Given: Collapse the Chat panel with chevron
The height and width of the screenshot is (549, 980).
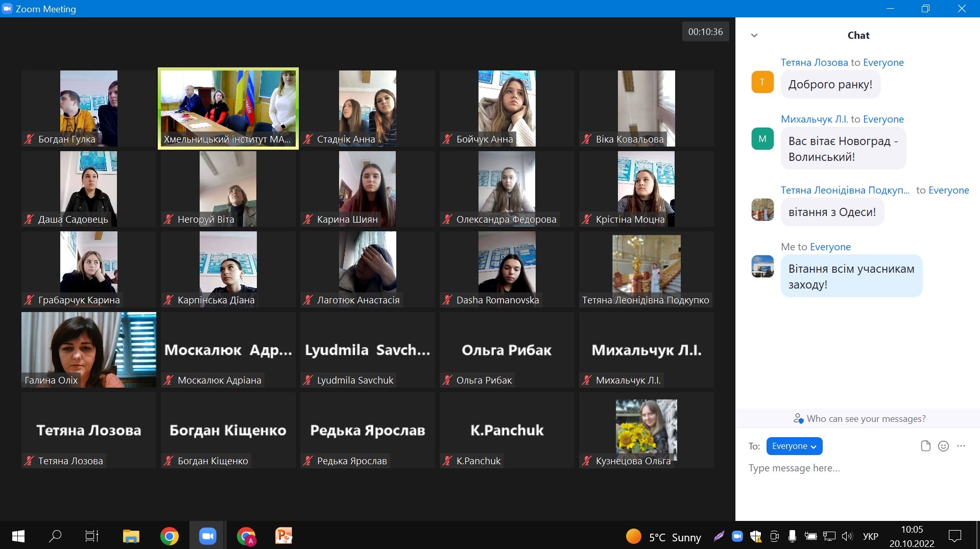Looking at the screenshot, I should coord(754,35).
